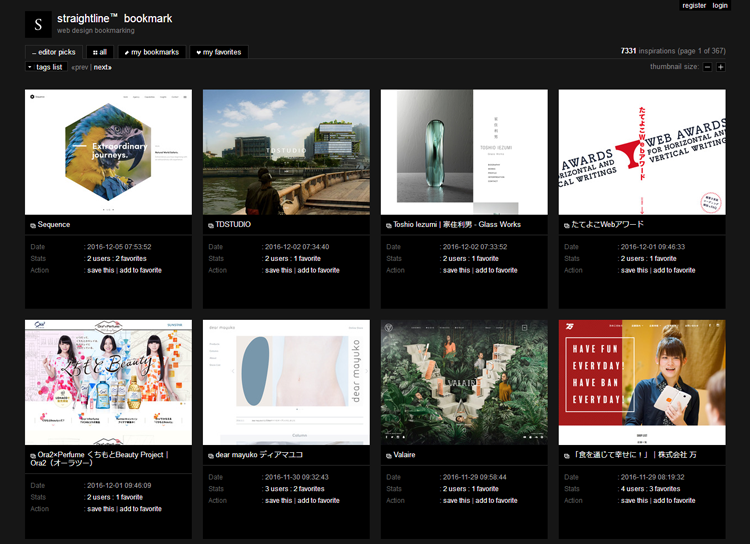Click the straightline bookmark site title
This screenshot has width=750, height=544.
coord(114,19)
